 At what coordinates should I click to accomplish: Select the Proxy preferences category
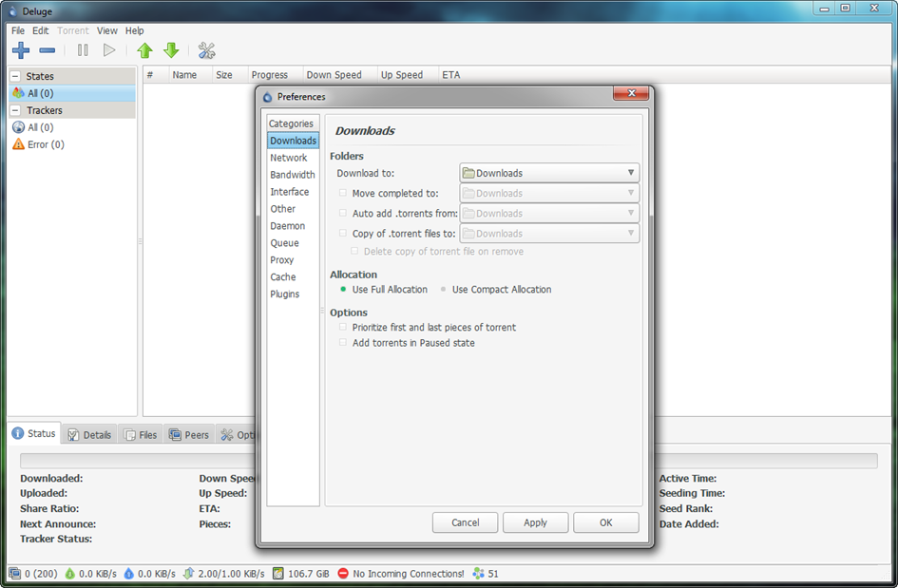[293, 260]
